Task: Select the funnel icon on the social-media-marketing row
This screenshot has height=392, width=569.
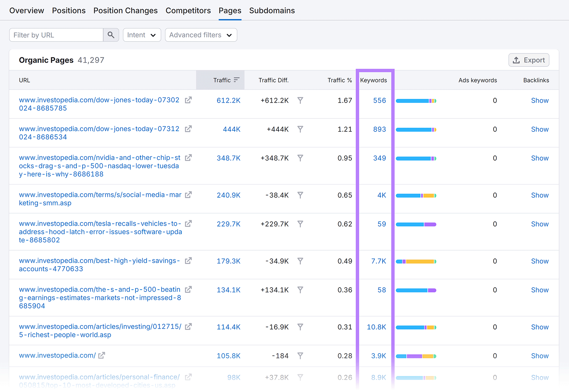Action: click(301, 195)
